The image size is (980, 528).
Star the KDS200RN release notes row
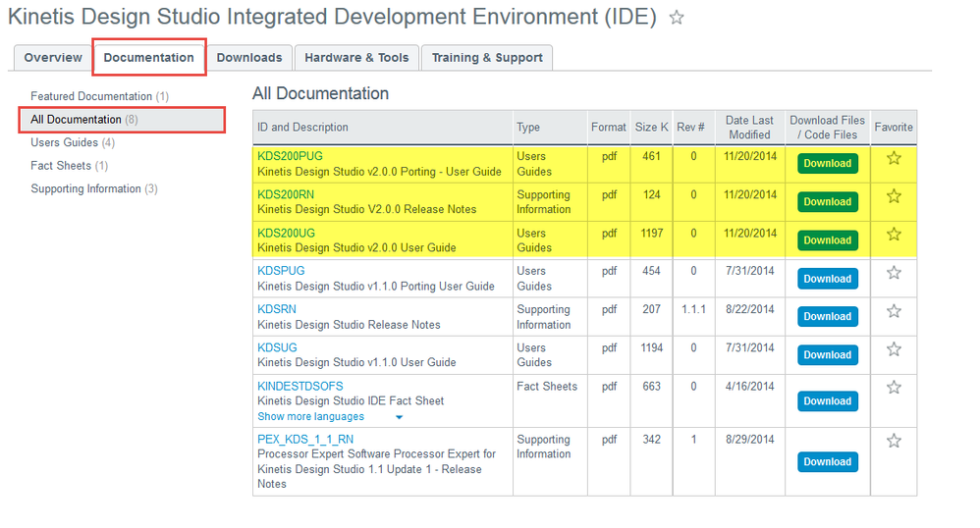[x=894, y=196]
